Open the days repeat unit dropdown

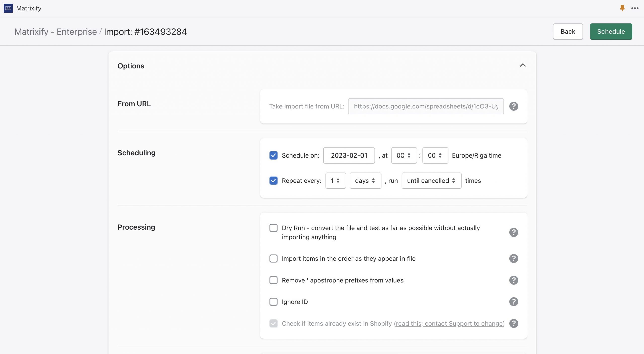tap(365, 181)
